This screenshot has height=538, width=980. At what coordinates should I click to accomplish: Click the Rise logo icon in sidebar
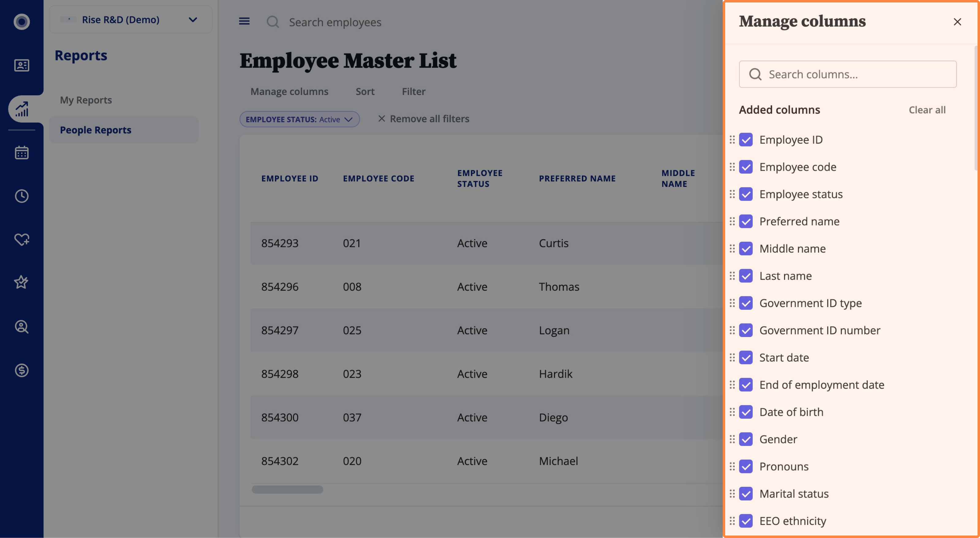(x=22, y=21)
